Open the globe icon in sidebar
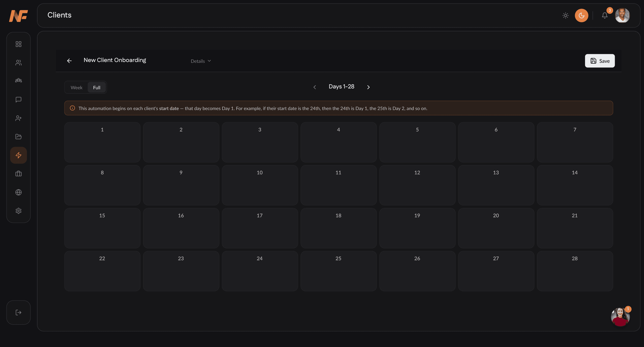The image size is (644, 347). (19, 192)
